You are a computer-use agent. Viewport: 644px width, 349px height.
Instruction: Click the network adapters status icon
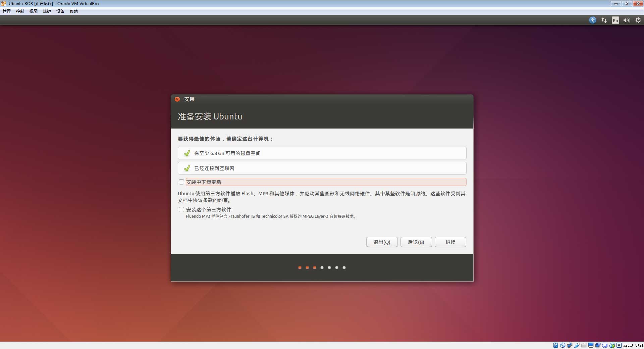(x=570, y=345)
